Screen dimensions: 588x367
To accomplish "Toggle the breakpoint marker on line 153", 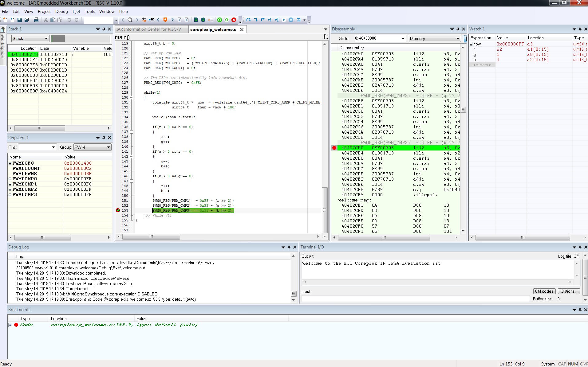I will (x=118, y=210).
